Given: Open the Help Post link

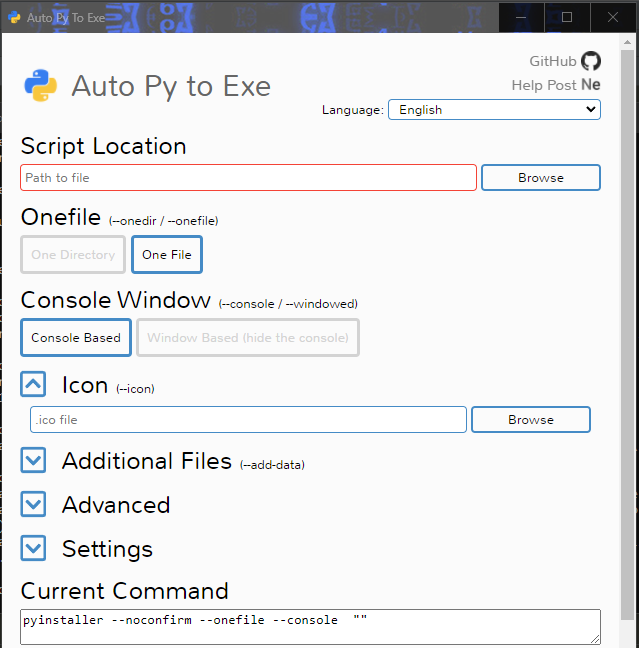Looking at the screenshot, I should tap(544, 85).
